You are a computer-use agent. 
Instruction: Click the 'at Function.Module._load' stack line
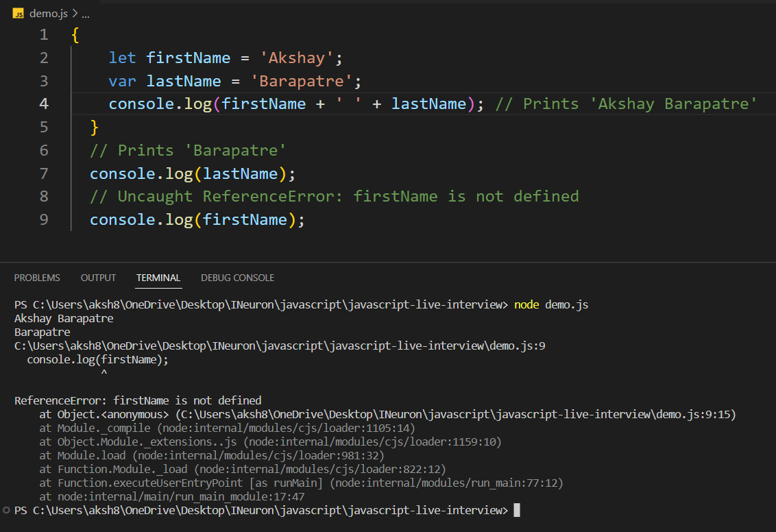243,469
